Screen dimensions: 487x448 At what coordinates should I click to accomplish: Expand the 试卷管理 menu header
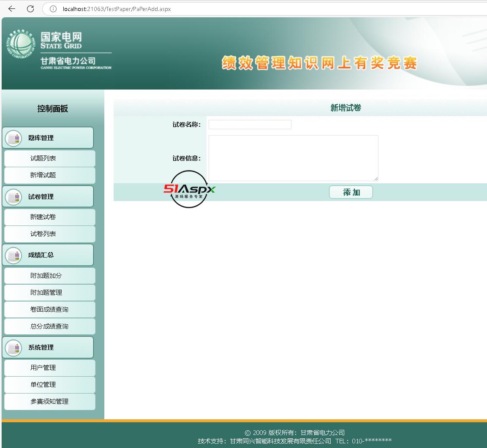point(48,197)
